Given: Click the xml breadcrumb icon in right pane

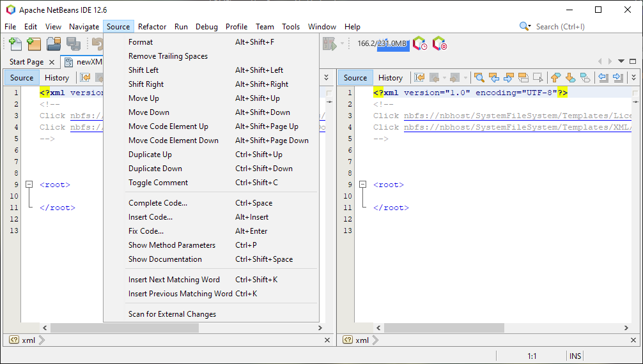Looking at the screenshot, I should pos(348,340).
